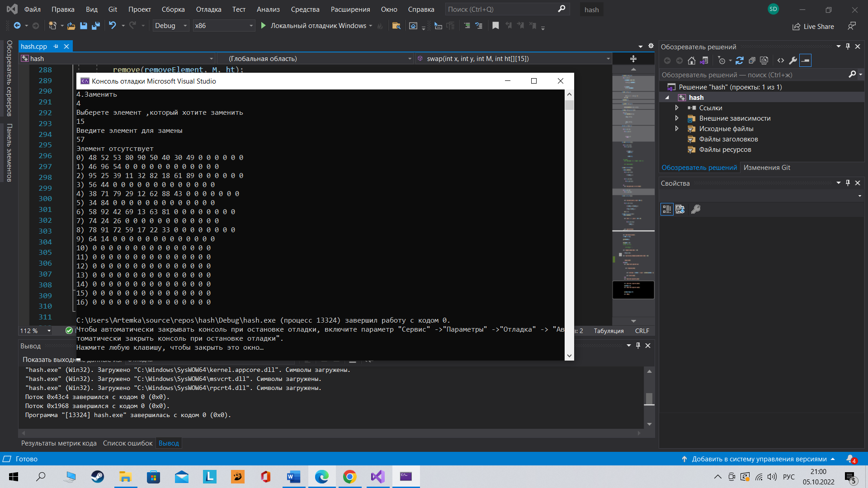Click the Undo arrow icon
The image size is (868, 488).
click(x=113, y=25)
